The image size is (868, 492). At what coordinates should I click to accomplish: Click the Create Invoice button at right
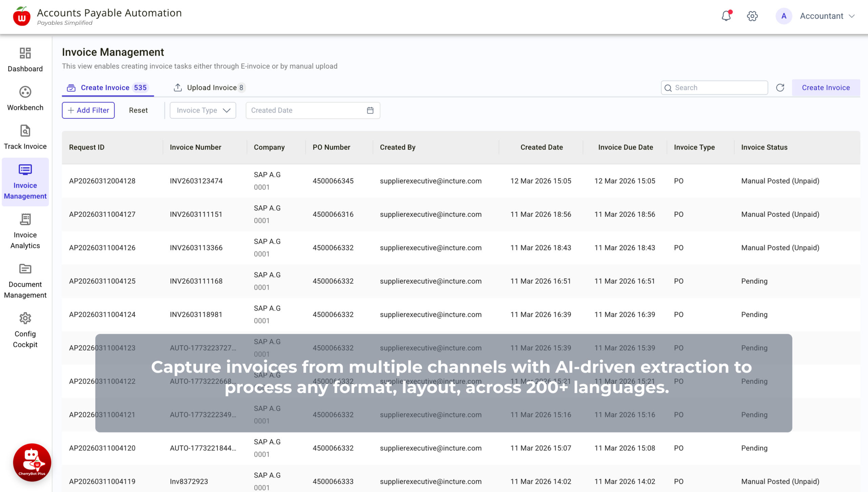(826, 88)
